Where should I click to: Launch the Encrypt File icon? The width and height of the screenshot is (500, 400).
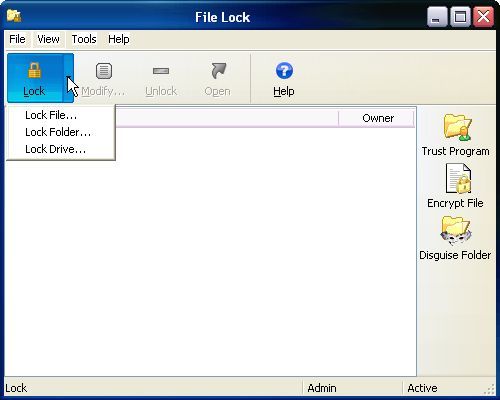tap(458, 178)
